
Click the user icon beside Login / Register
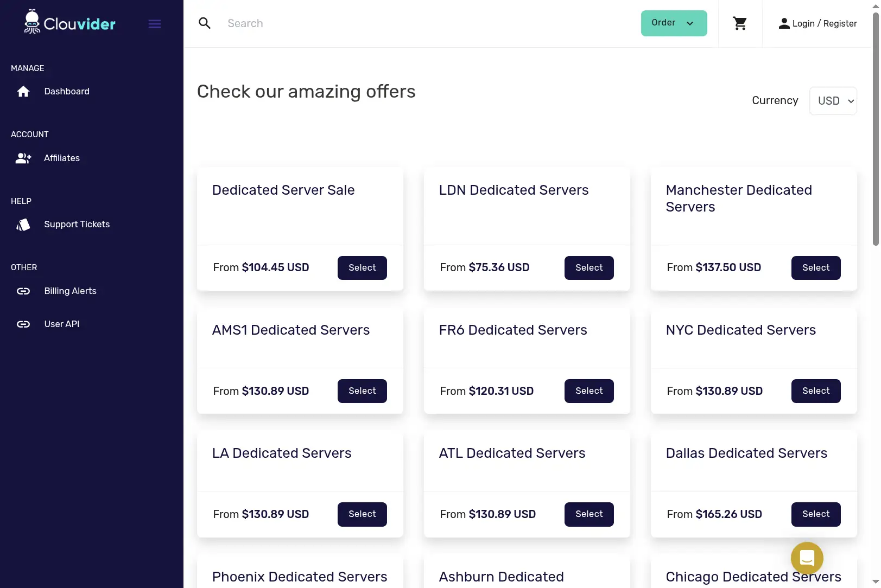tap(784, 23)
